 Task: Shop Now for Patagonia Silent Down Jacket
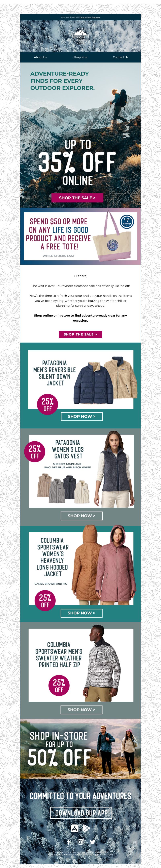(82, 417)
